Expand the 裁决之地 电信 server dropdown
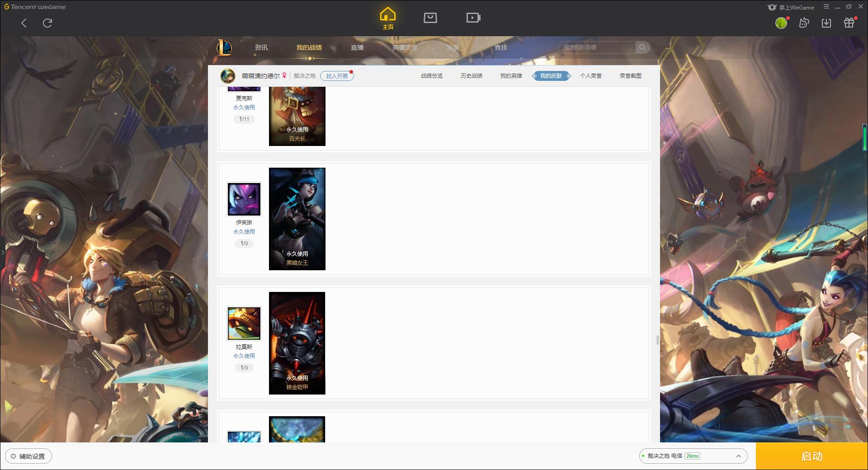 (693, 456)
